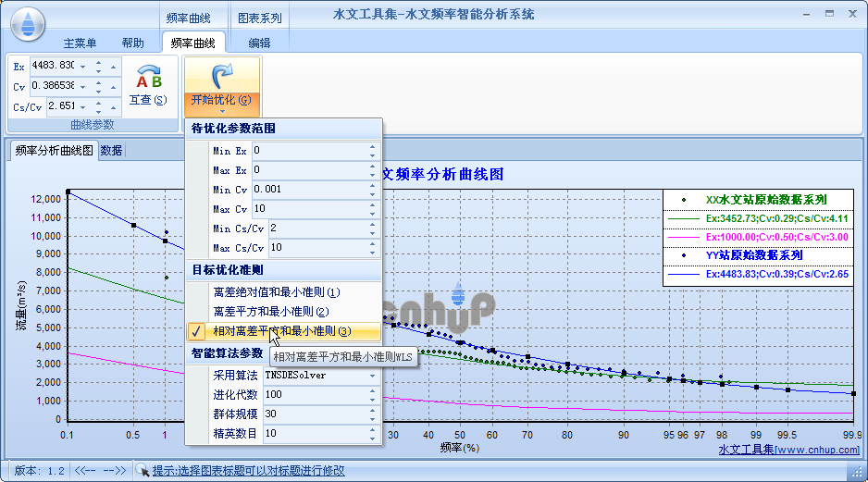Viewport: 868px width, 482px height.
Task: Expand the Ex value dropdown arrow
Action: 82,66
